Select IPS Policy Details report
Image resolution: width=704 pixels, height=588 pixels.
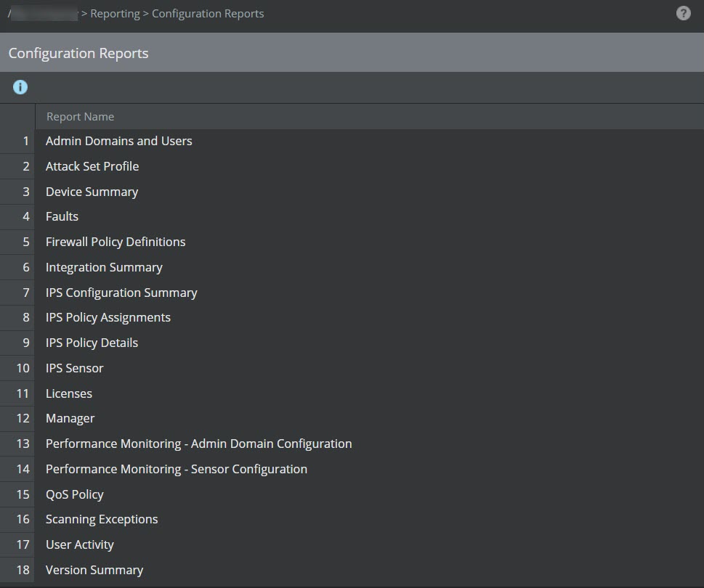coord(92,343)
